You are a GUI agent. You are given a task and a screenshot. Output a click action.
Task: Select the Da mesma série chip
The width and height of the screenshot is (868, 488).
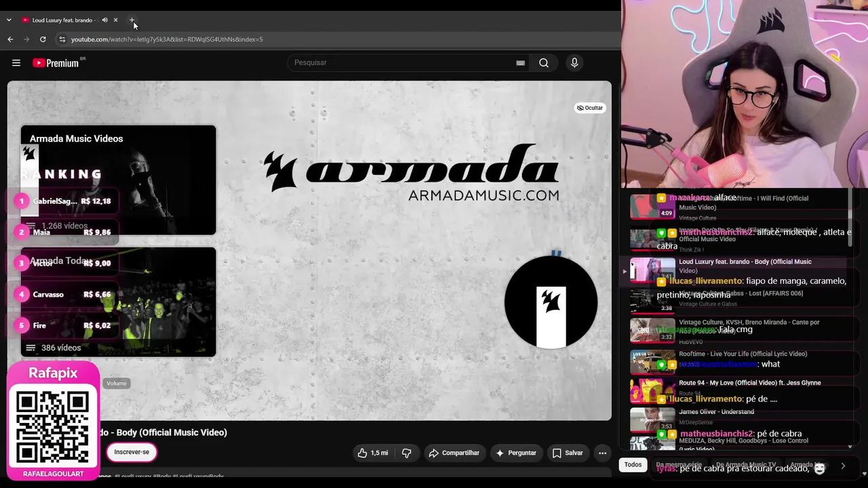click(679, 465)
